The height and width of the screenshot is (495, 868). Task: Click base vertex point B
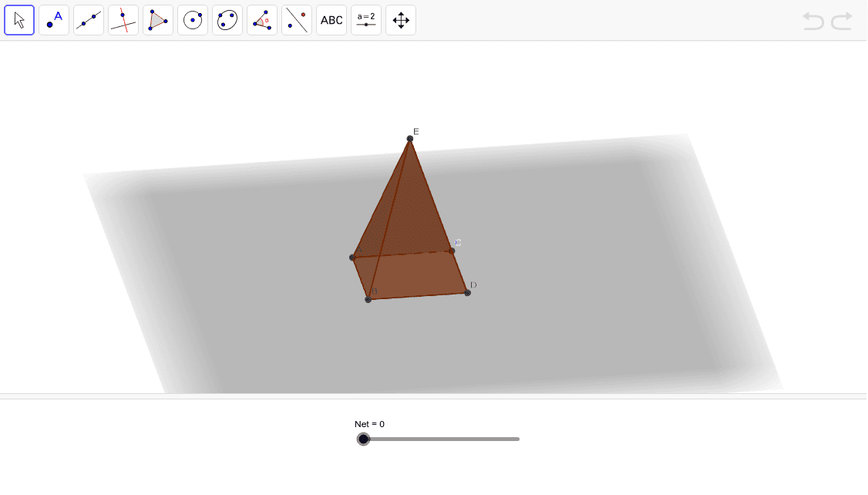click(x=368, y=299)
